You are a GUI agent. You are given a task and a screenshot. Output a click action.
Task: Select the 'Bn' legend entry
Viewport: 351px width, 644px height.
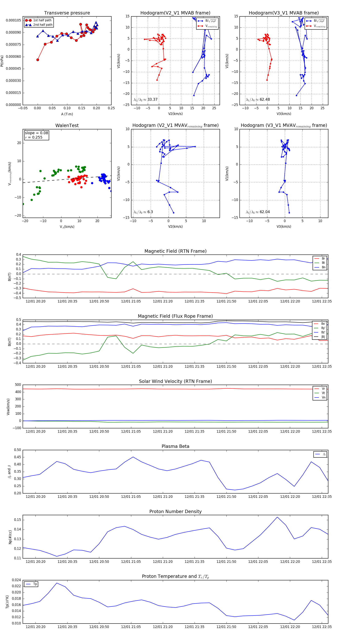[x=320, y=267]
